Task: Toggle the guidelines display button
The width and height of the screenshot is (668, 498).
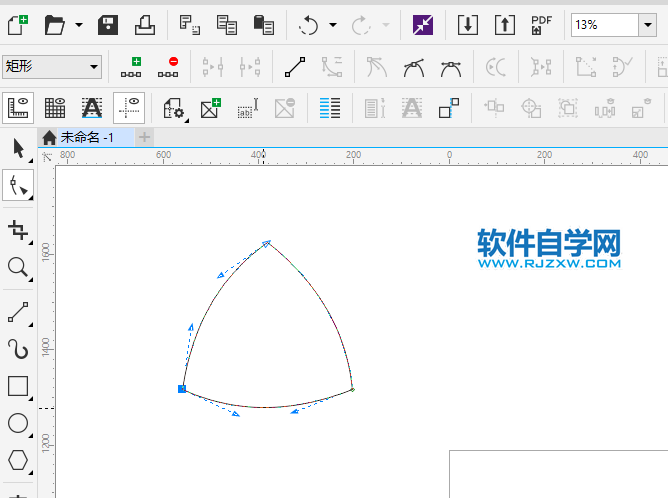Action: click(x=128, y=107)
